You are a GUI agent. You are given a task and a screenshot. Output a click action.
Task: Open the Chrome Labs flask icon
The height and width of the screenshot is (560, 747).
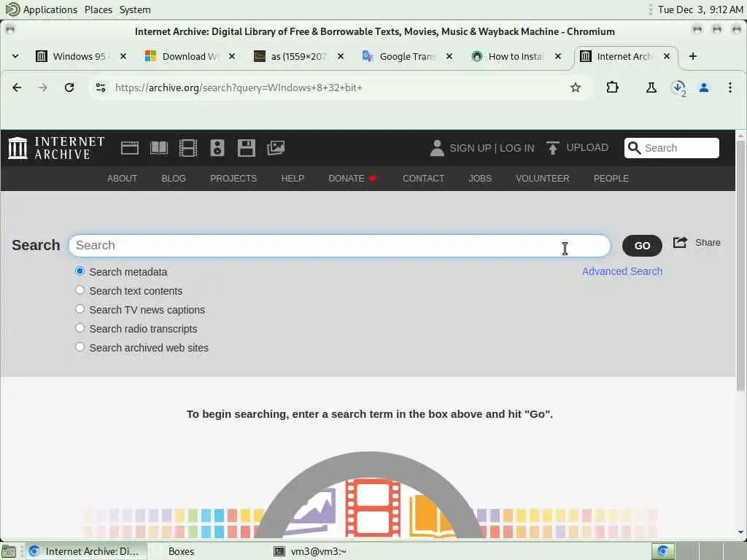point(651,87)
